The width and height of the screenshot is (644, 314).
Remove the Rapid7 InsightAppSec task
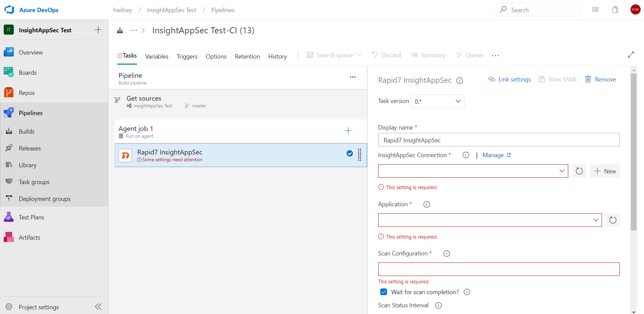pyautogui.click(x=601, y=79)
